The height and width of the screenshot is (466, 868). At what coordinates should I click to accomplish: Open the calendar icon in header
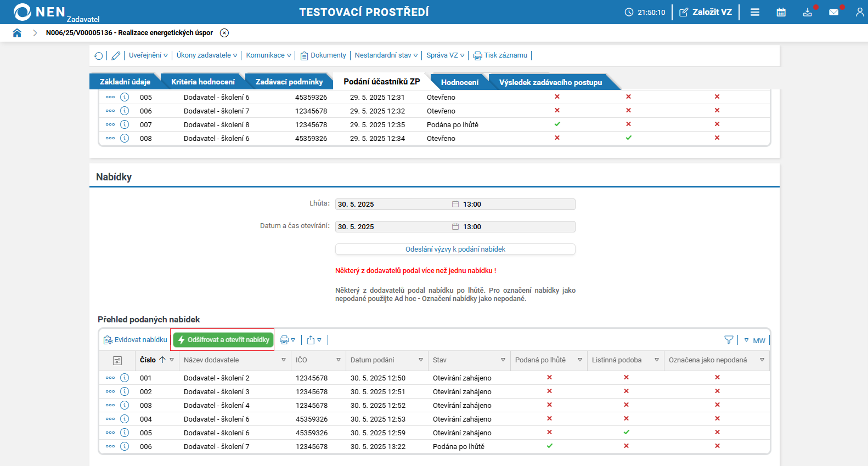pyautogui.click(x=781, y=12)
